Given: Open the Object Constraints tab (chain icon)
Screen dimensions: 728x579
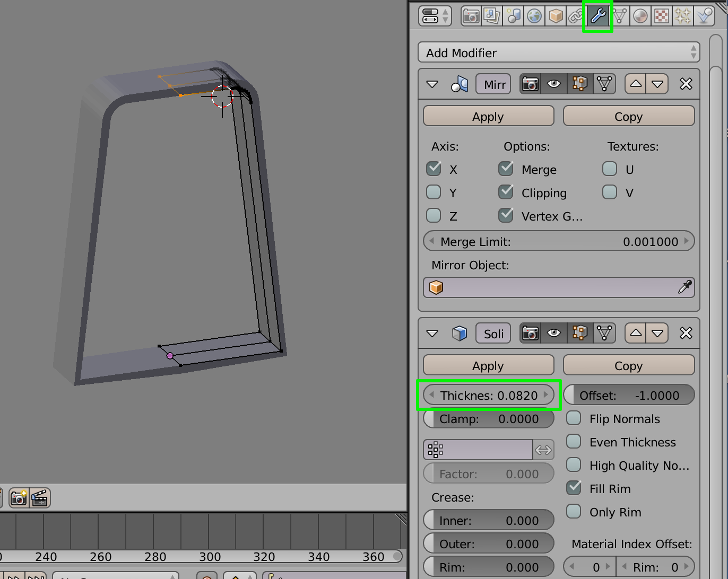Looking at the screenshot, I should click(x=576, y=16).
